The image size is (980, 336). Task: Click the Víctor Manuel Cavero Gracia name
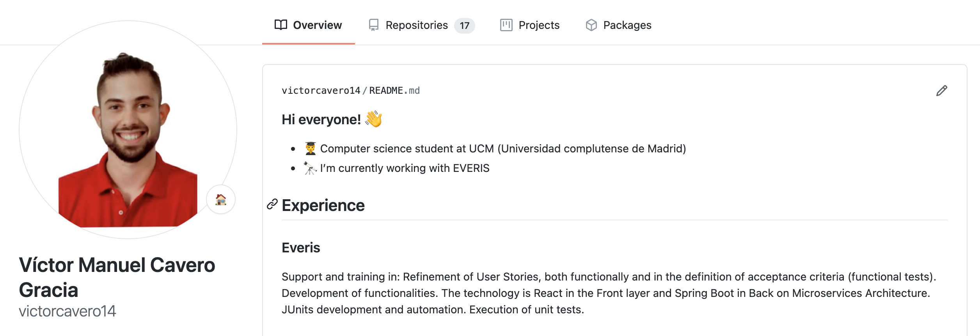click(117, 277)
